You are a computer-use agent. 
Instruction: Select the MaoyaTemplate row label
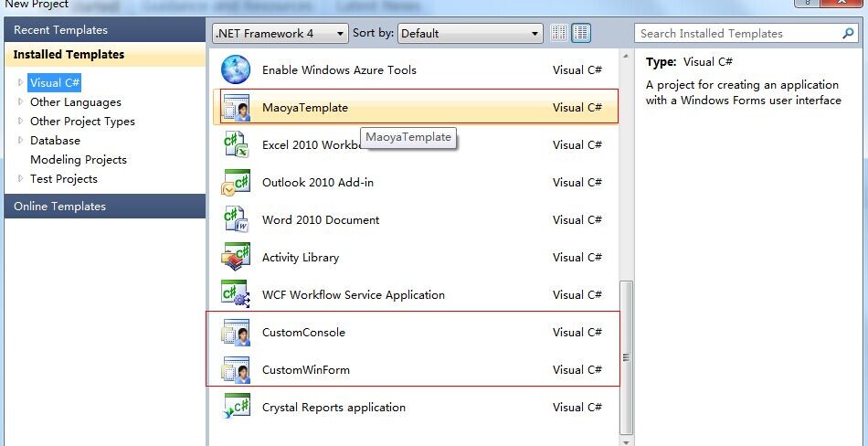[305, 108]
